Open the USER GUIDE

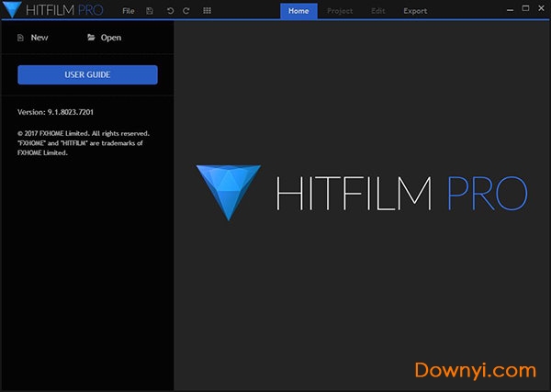pos(87,74)
